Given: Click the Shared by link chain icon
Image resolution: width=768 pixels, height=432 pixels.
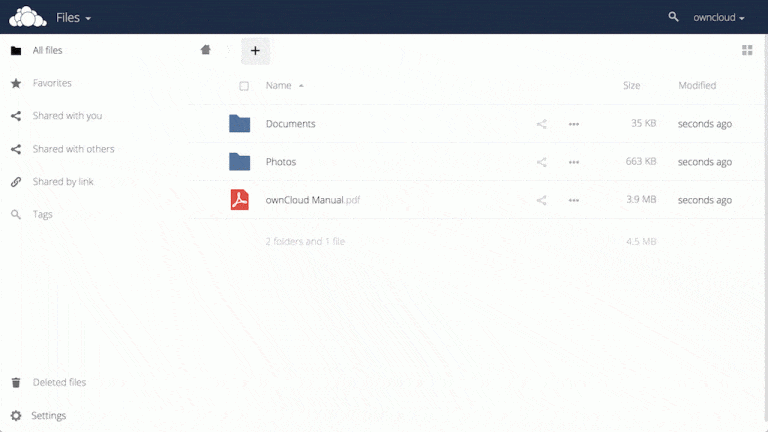Looking at the screenshot, I should 16,182.
